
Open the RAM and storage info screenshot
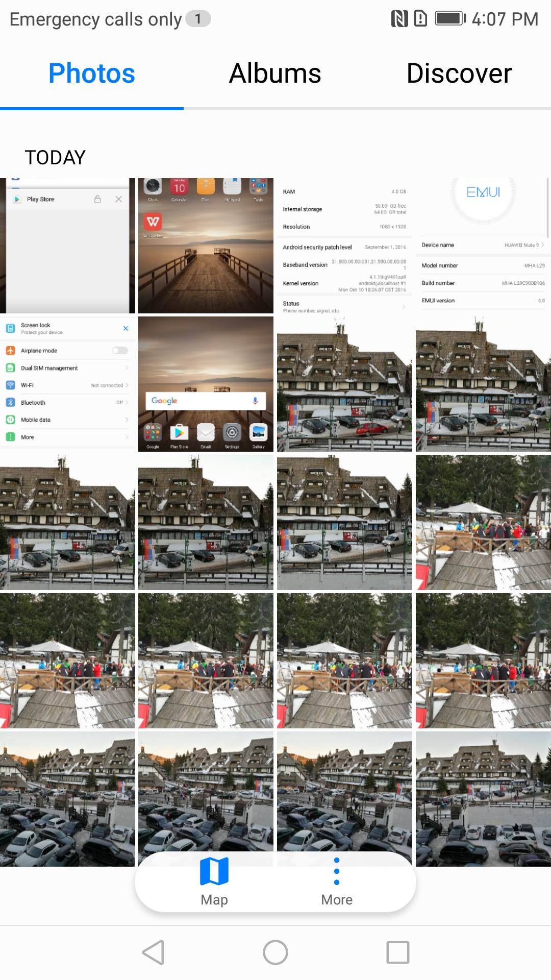click(x=344, y=246)
